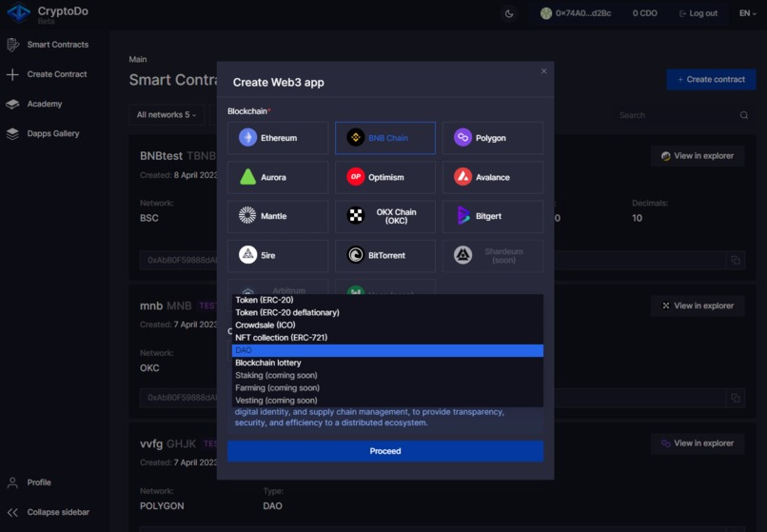Screen dimensions: 767x532
Task: Select the Ethereum blockchain
Action: click(278, 138)
